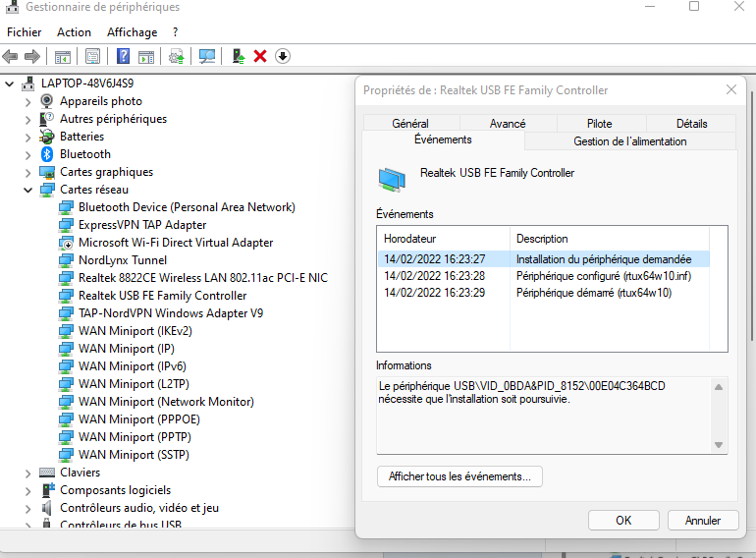Select the Installation du périphérique demandée event

coord(544,259)
